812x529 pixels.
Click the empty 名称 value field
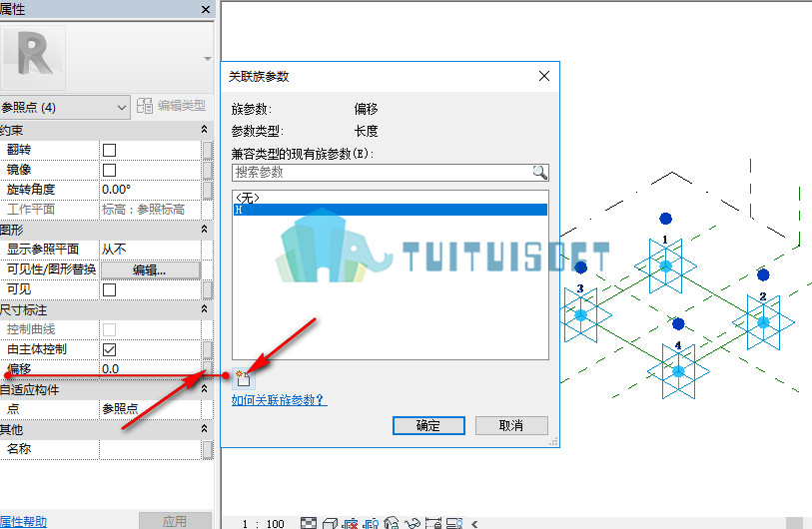[150, 449]
